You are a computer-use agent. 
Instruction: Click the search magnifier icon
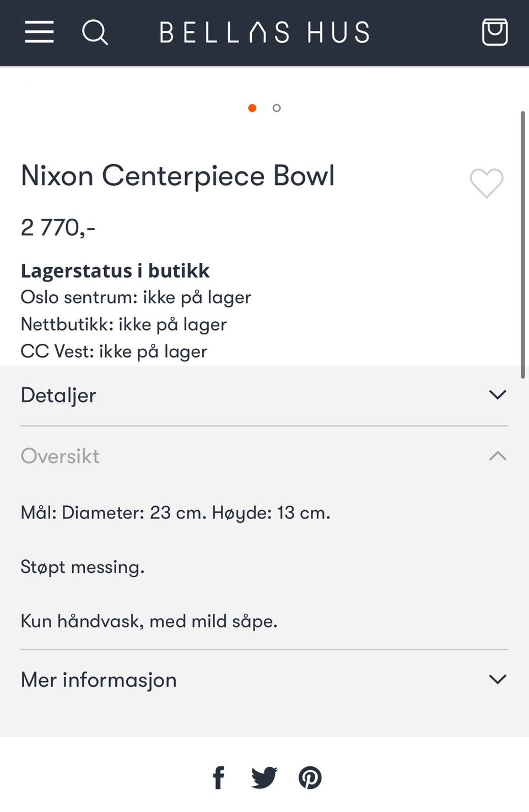tap(95, 32)
